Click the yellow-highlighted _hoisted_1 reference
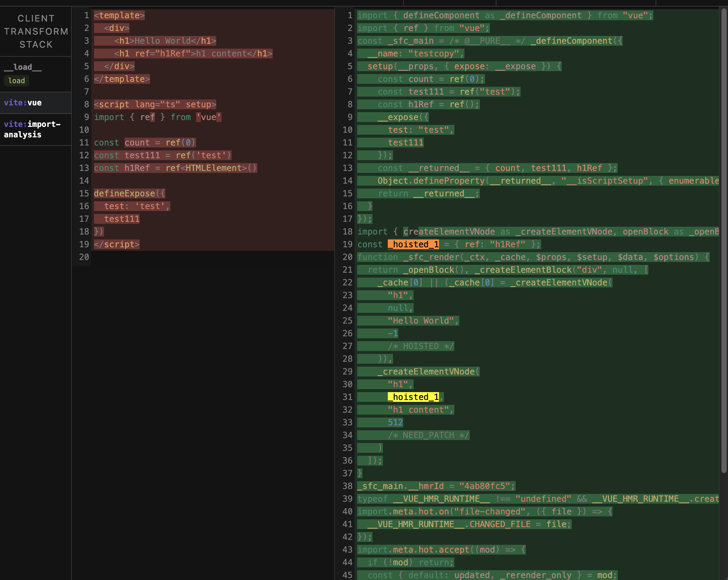This screenshot has height=580, width=728. pyautogui.click(x=413, y=397)
